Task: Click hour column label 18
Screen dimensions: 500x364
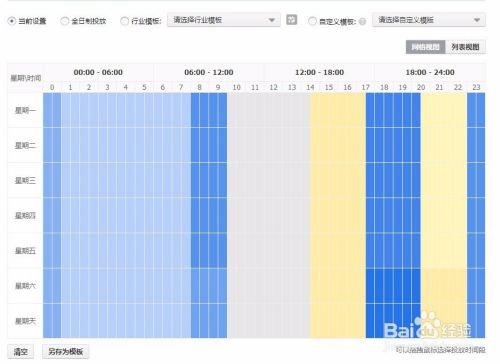Action: 384,87
